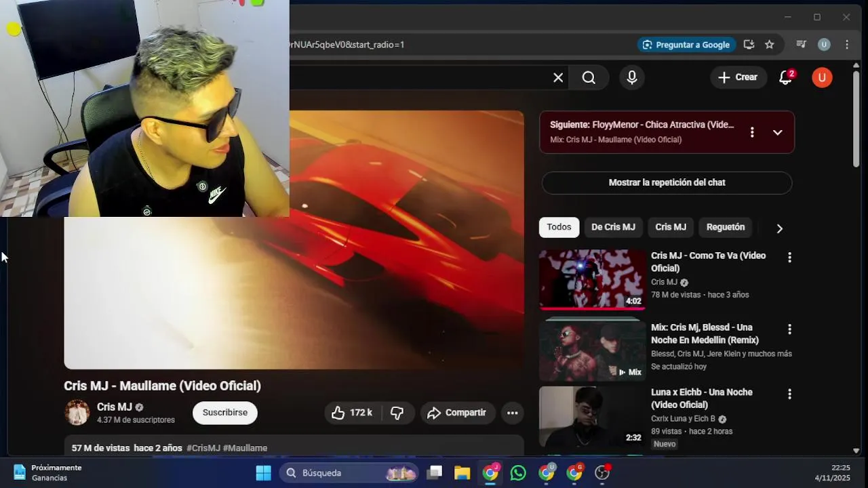Select the Todos filter chip
868x488 pixels.
(559, 227)
